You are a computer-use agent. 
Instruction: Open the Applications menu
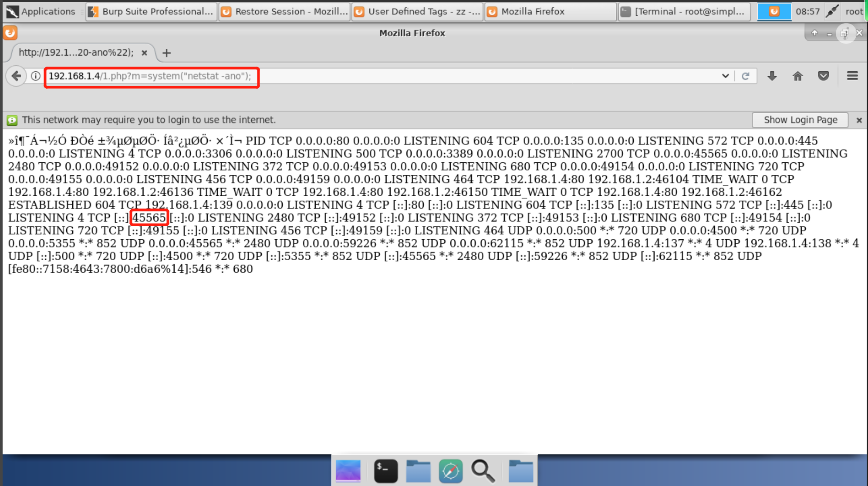coord(41,11)
